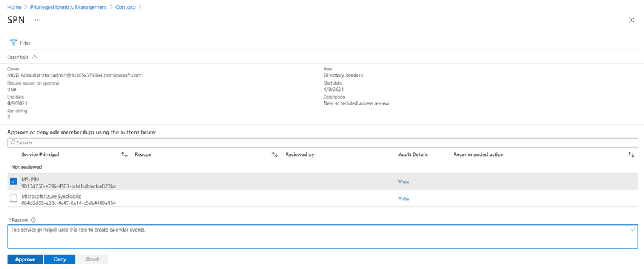Click the MS-PIM ID 9013d750-e796-4583-bd41-ddecfce023ba
Screen dimensions: 644x269
(x=68, y=186)
